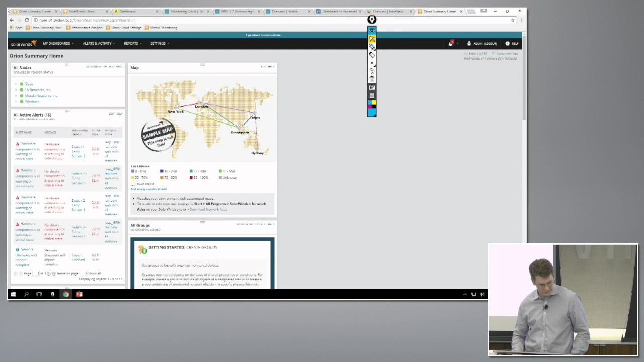
Task: Open the Reports menu
Action: (132, 44)
